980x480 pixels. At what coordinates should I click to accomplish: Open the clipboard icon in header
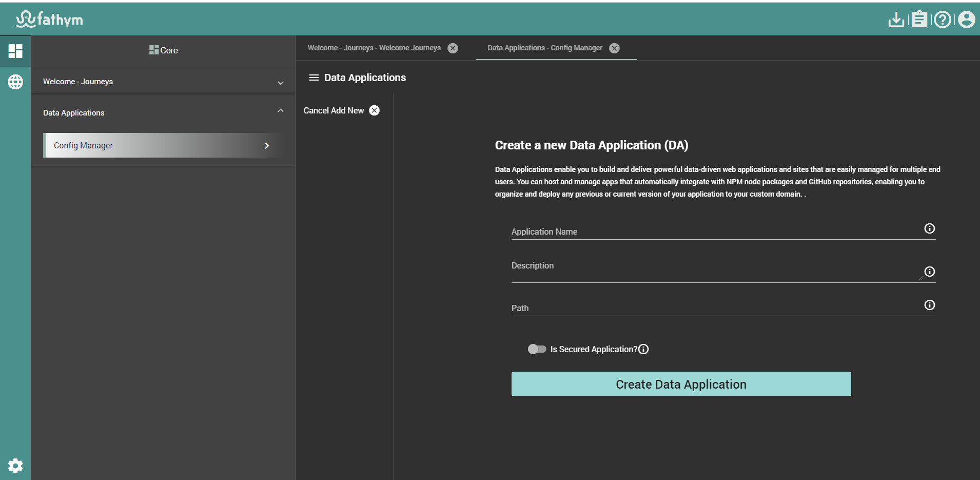coord(919,20)
